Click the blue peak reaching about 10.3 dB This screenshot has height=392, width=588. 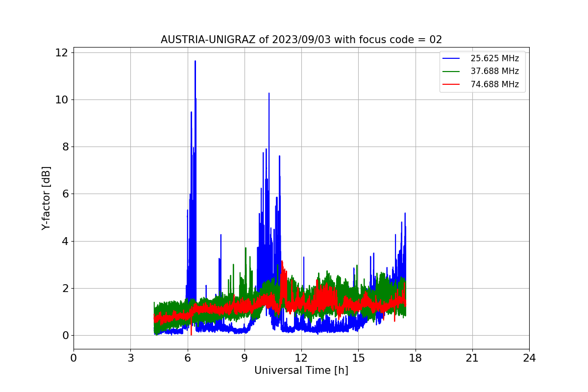click(269, 94)
